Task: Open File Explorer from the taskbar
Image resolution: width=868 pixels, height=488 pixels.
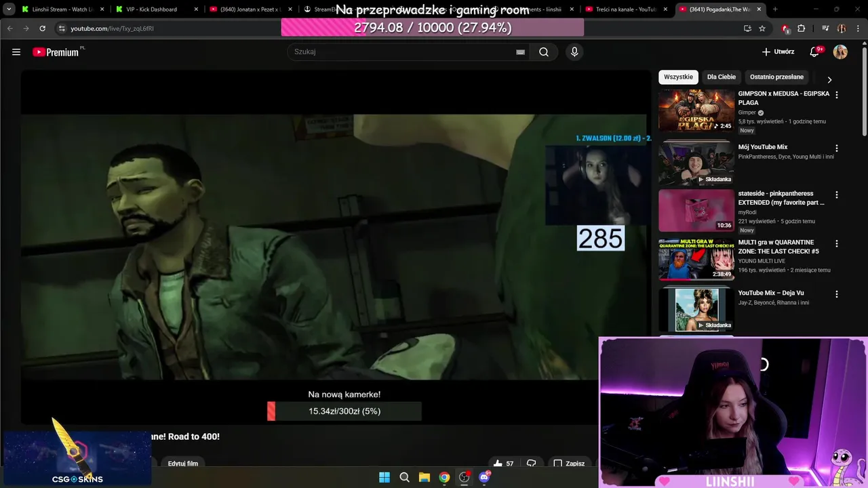Action: pyautogui.click(x=425, y=477)
